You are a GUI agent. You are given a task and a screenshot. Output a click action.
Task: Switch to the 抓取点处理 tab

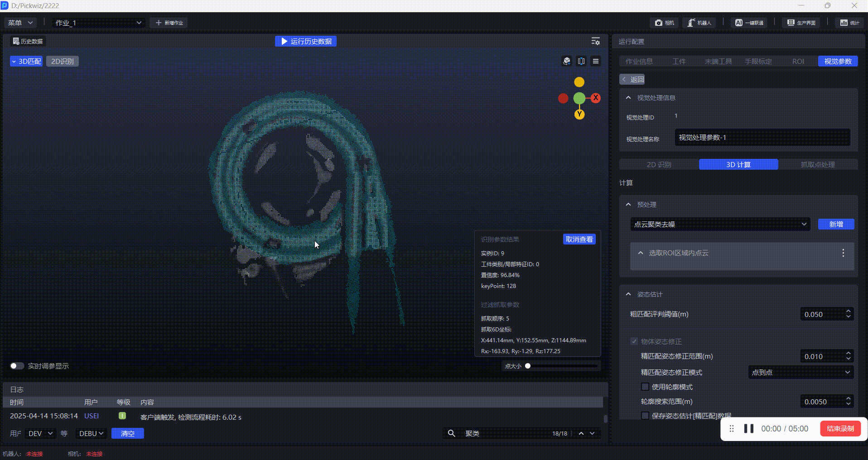click(x=817, y=164)
